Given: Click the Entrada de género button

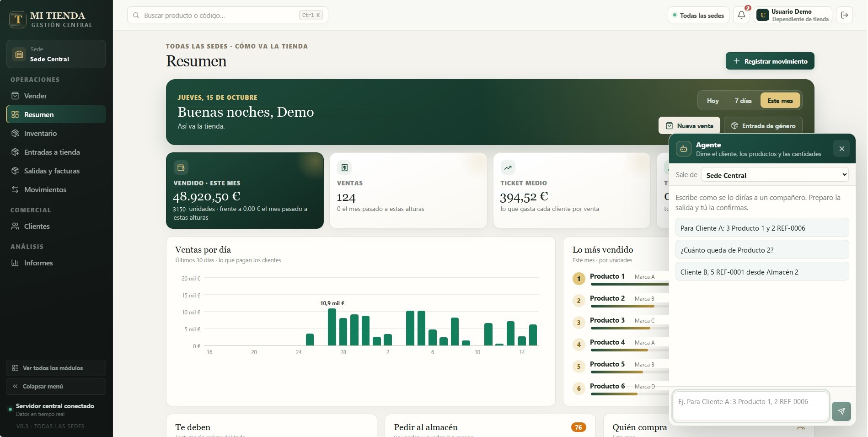Looking at the screenshot, I should point(763,125).
